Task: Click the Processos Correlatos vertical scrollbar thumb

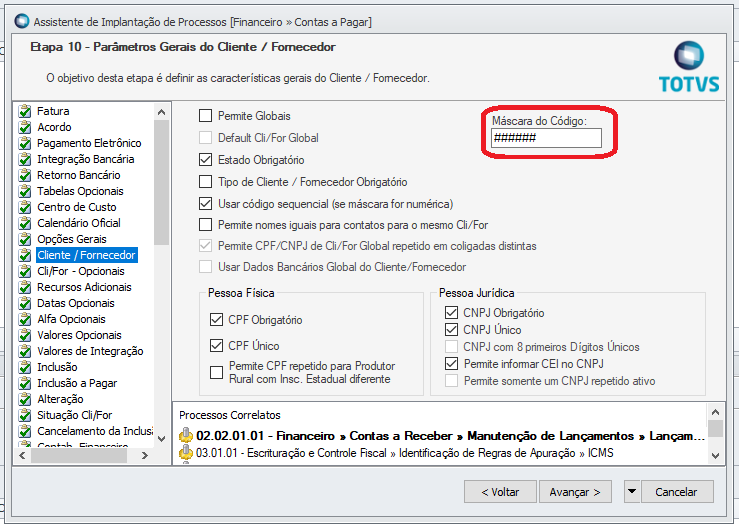Action: pyautogui.click(x=715, y=429)
